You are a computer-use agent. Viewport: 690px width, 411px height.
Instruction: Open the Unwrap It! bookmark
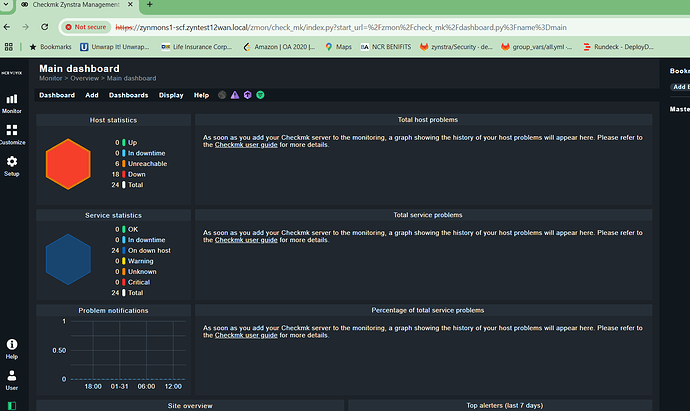(115, 47)
